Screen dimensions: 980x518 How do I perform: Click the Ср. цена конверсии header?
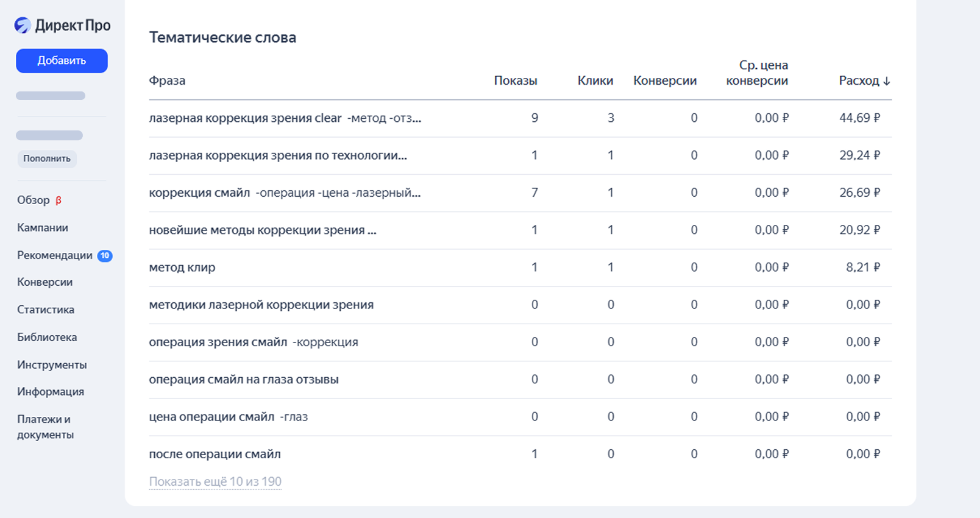point(757,73)
